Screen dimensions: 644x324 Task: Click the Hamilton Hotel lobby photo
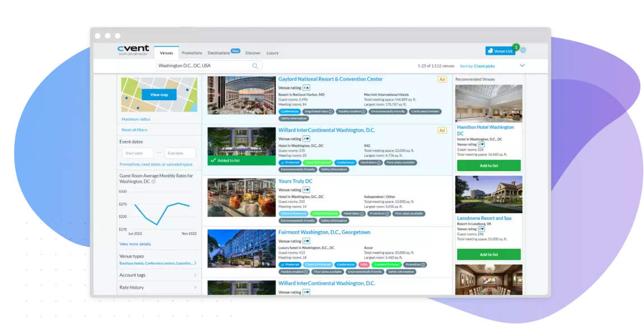click(489, 104)
